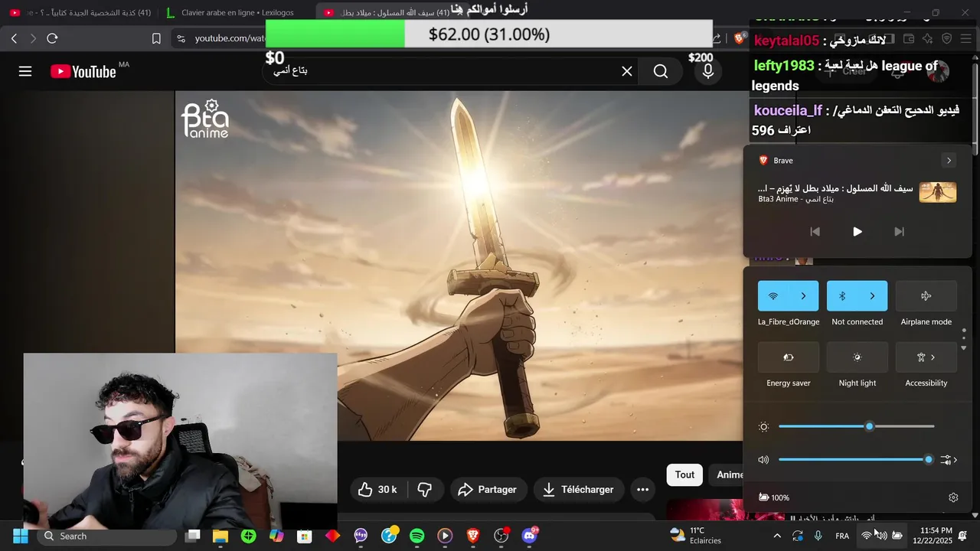Start voice search with the microphone icon
Screen dimensions: 980x551
[x=708, y=71]
